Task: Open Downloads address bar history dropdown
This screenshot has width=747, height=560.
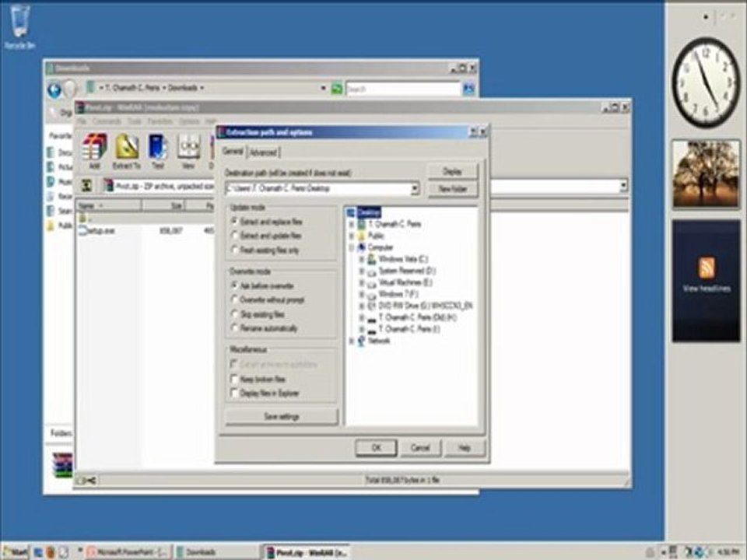Action: point(323,89)
